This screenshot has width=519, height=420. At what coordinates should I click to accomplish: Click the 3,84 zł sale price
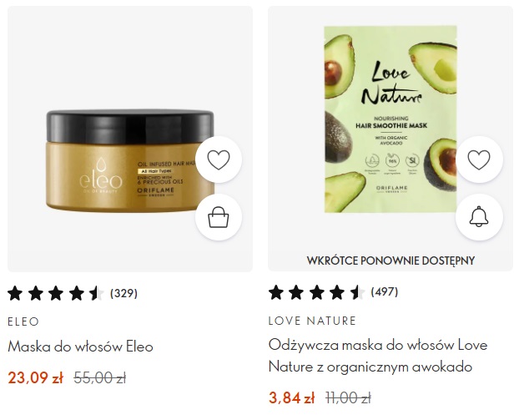[x=291, y=397]
